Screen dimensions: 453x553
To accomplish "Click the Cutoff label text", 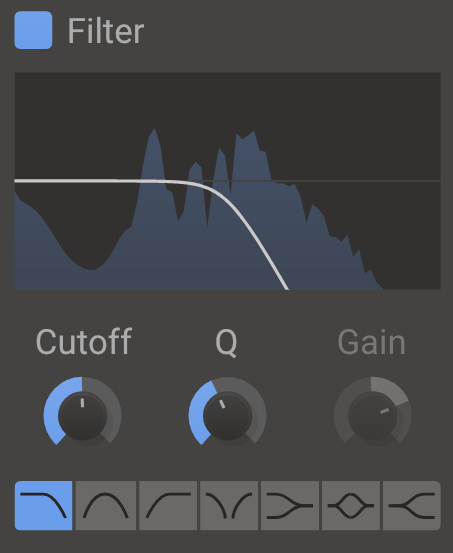I will 84,341.
